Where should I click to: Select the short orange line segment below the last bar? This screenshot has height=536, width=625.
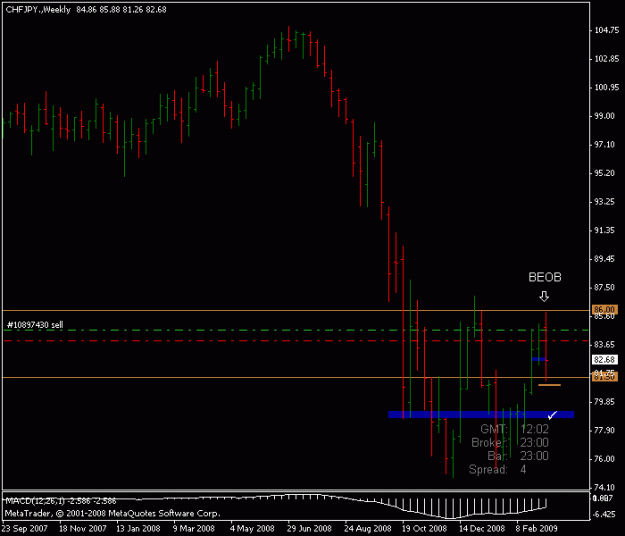(550, 385)
